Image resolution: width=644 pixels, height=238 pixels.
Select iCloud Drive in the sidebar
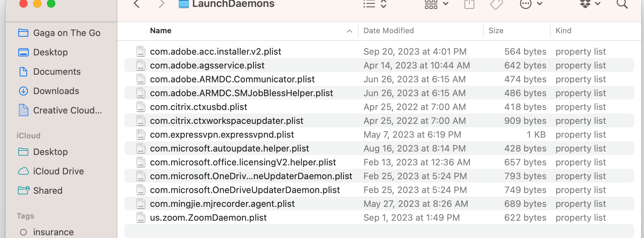[58, 171]
